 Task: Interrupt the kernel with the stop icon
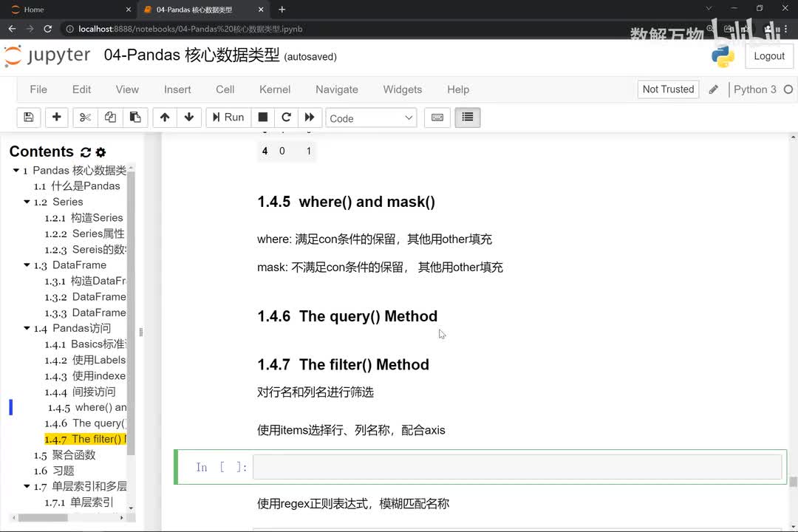click(262, 117)
